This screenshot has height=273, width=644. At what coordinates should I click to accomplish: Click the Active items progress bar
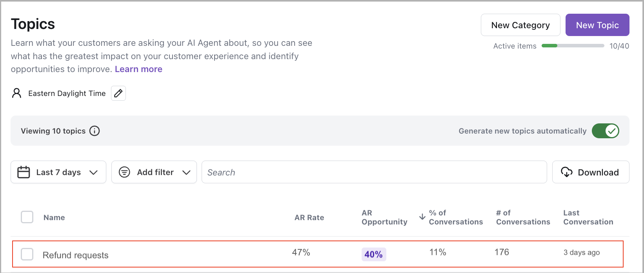[x=573, y=46]
